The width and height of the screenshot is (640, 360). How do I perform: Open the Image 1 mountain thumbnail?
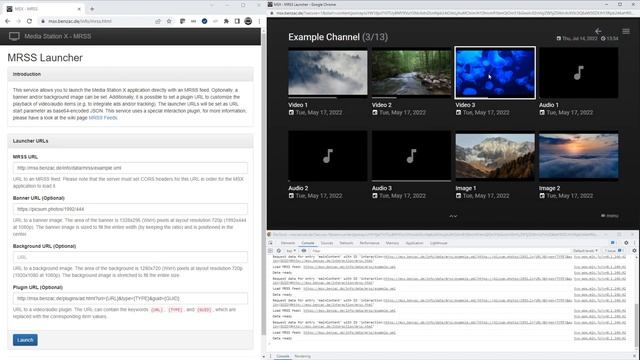point(495,156)
